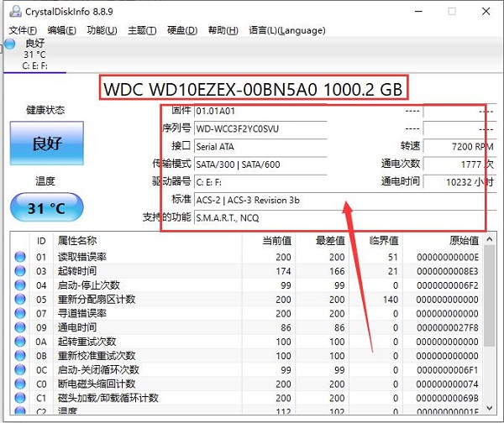This screenshot has height=423, width=504.
Task: Click the blue status orb for 寻道错误率
Action: coord(20,314)
